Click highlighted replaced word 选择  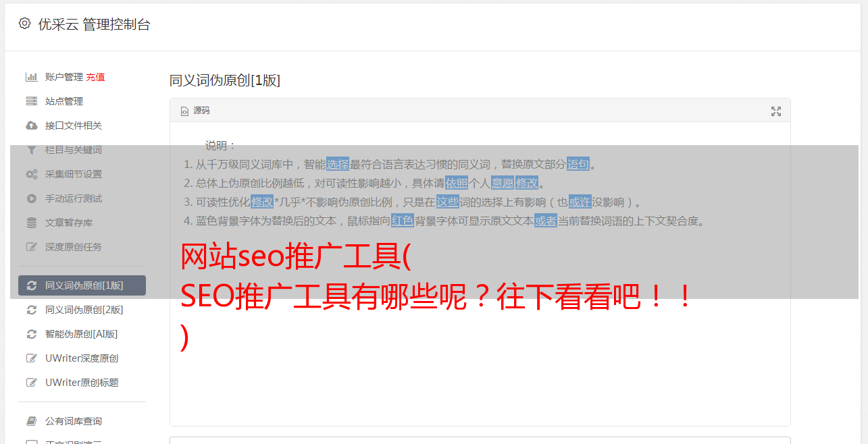pos(338,164)
